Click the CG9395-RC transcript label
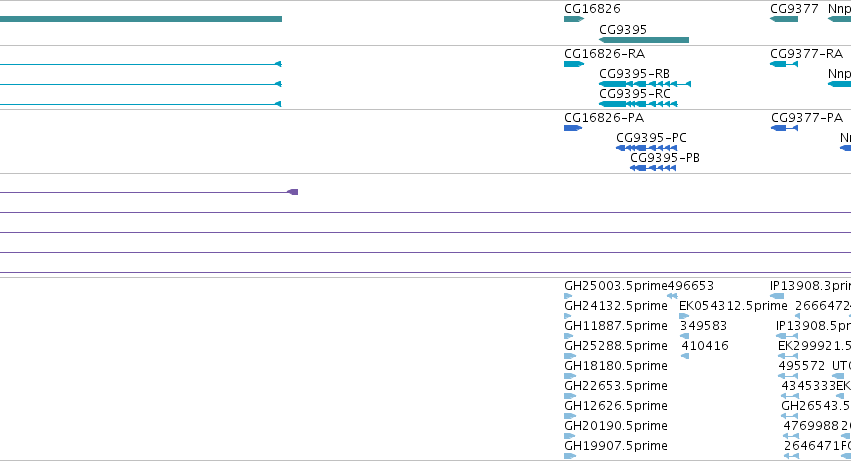 coord(635,94)
